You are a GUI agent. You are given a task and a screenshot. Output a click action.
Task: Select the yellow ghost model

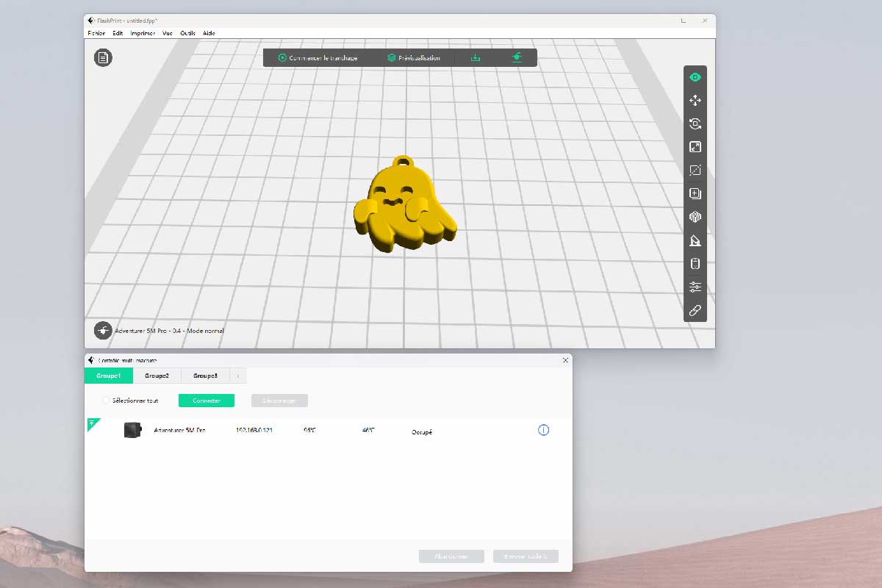[403, 209]
